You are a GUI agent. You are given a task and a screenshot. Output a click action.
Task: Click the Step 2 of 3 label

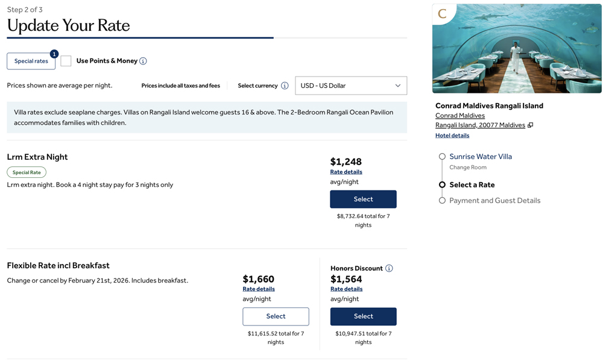tap(25, 10)
